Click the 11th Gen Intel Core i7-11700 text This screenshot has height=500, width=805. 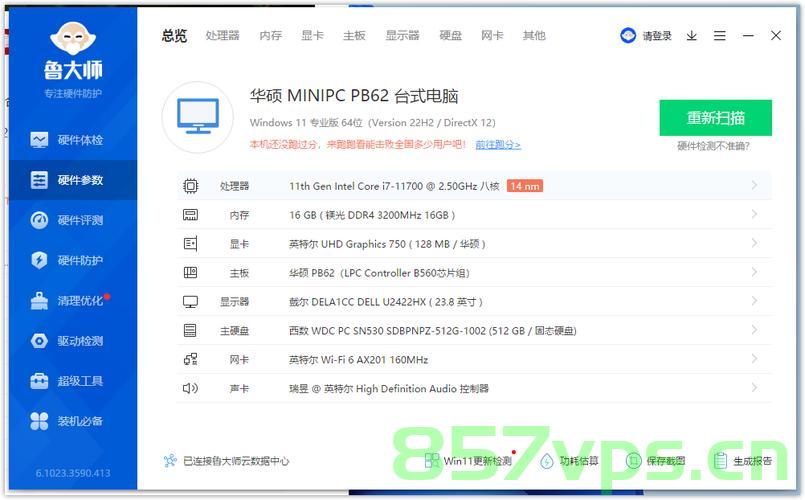(394, 186)
